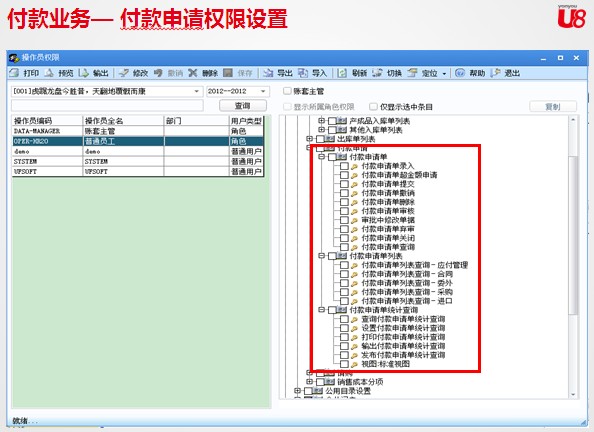
Task: Click the 输出 output toolbar icon
Action: click(x=84, y=73)
